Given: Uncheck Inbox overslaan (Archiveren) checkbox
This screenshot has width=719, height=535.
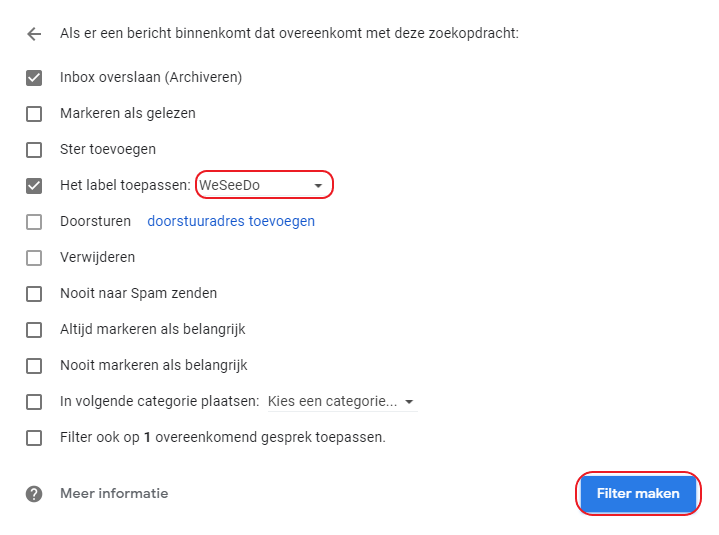Looking at the screenshot, I should (x=34, y=78).
